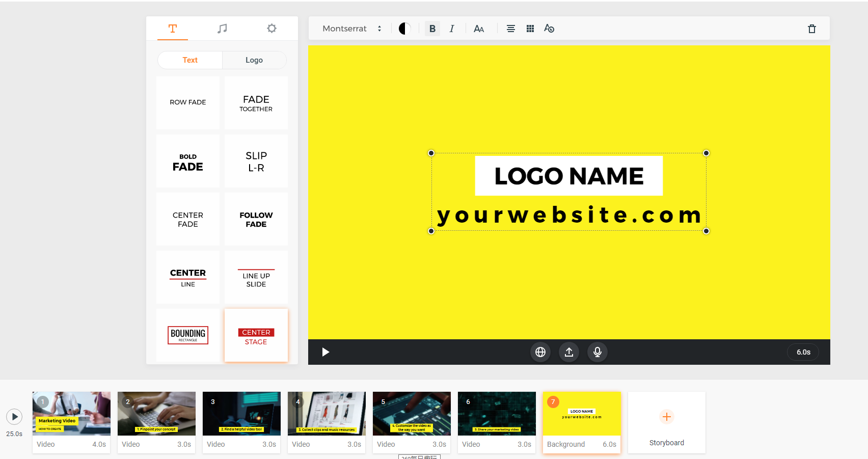
Task: Click the microphone voiceover icon
Action: pos(598,352)
